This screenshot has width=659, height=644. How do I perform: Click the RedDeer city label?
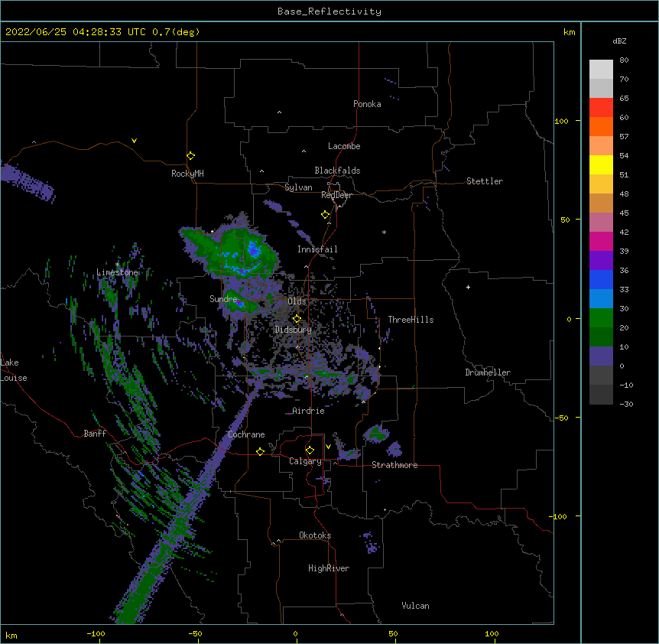click(336, 195)
